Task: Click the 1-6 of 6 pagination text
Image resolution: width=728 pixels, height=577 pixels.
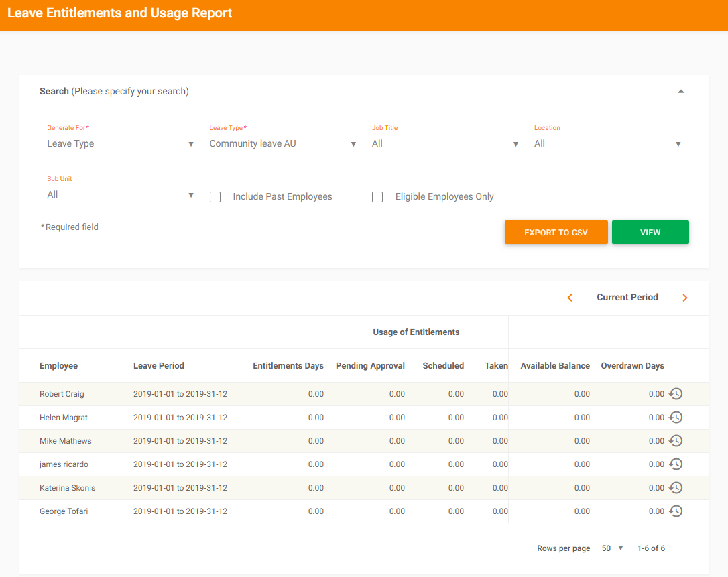Action: (x=651, y=548)
